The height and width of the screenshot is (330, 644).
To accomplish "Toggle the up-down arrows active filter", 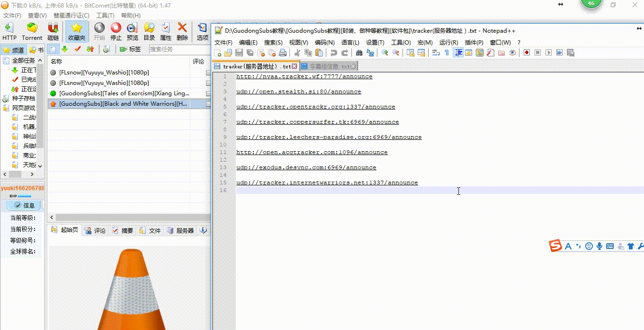I will click(90, 49).
